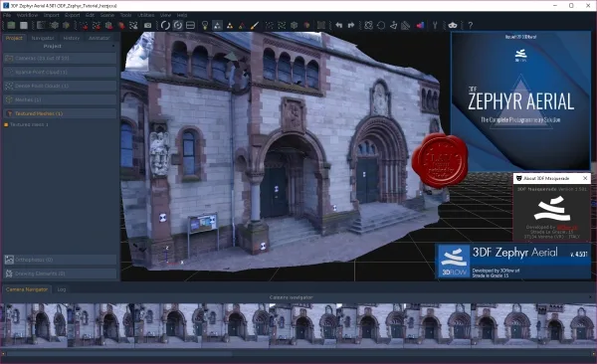Click the Project panel float button
This screenshot has height=364, width=597.
(x=113, y=46)
